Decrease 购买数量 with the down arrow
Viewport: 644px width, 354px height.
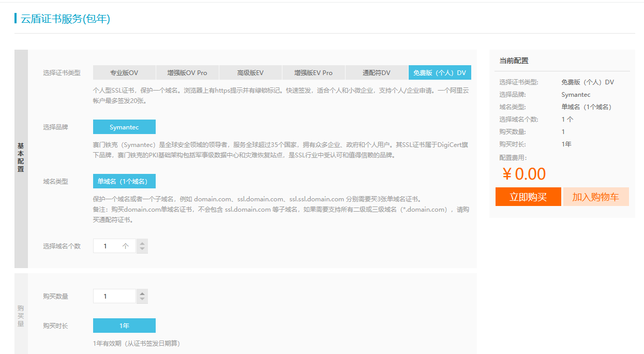[142, 300]
